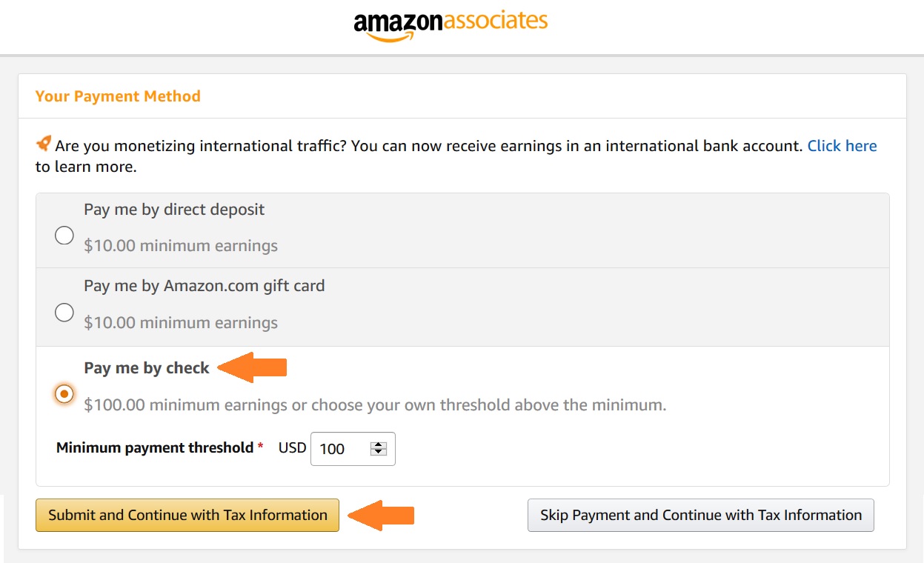Screen dimensions: 924x563
Task: Click the "Pay me by Amazon.com gift card" label
Action: click(204, 286)
